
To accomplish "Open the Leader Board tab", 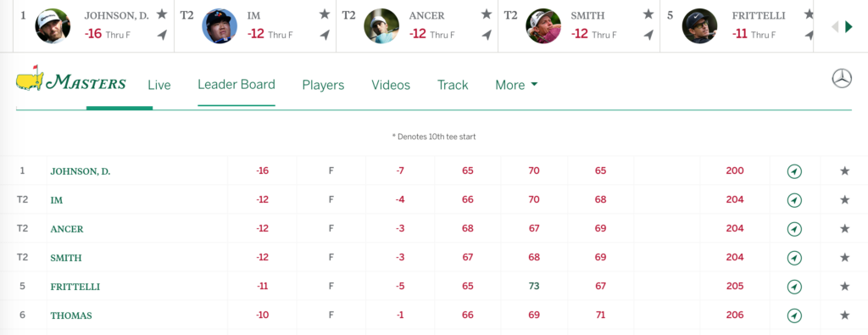I will point(236,84).
